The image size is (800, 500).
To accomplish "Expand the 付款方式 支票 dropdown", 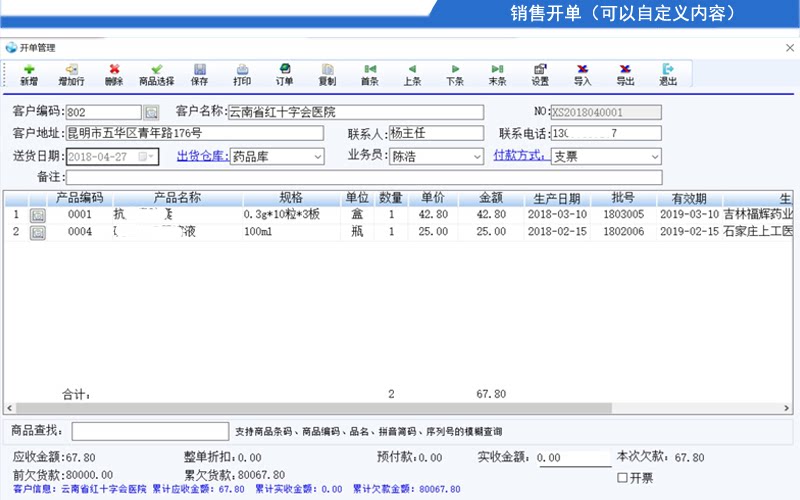I will [655, 157].
